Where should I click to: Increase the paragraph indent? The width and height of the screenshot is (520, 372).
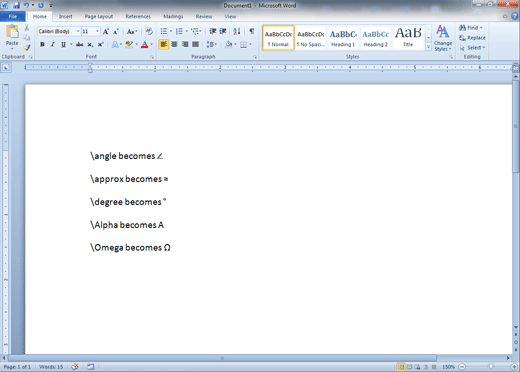coord(223,31)
